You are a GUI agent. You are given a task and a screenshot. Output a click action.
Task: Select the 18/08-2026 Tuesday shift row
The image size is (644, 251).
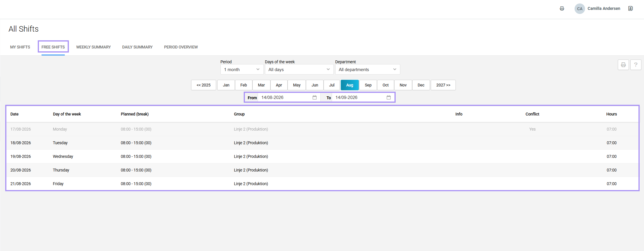pos(322,143)
